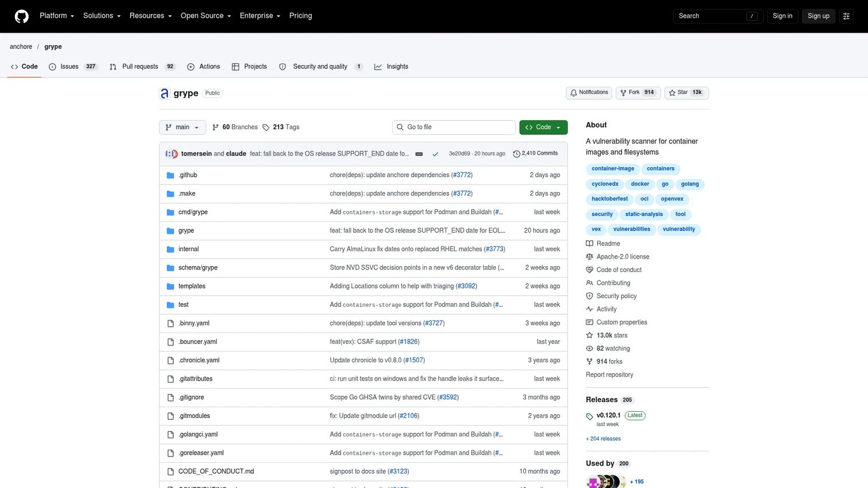The width and height of the screenshot is (868, 488).
Task: Open the schema/grype folder
Action: point(198,268)
